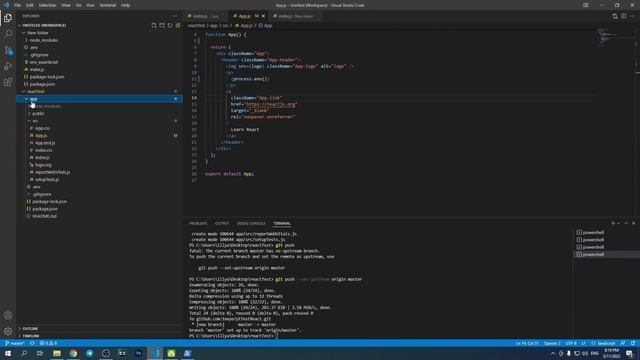Click the Ln 14 cursor position status
This screenshot has width=640, height=360.
tap(527, 343)
